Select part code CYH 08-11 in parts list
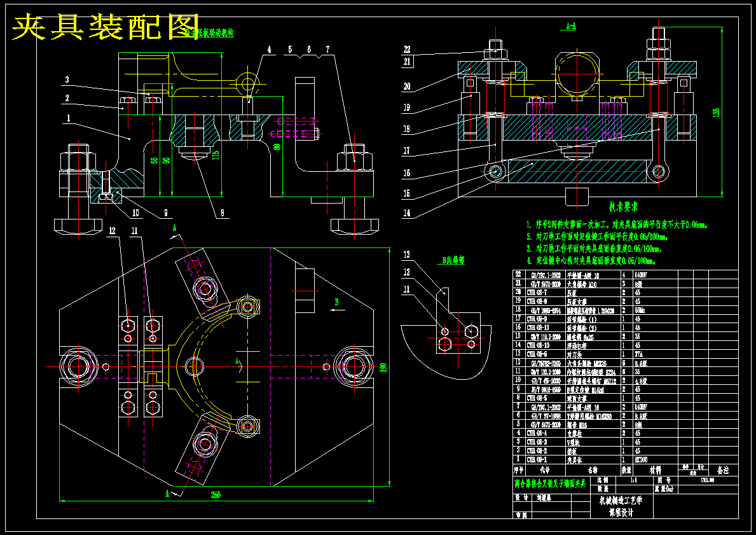This screenshot has height=535, width=756. (x=538, y=328)
